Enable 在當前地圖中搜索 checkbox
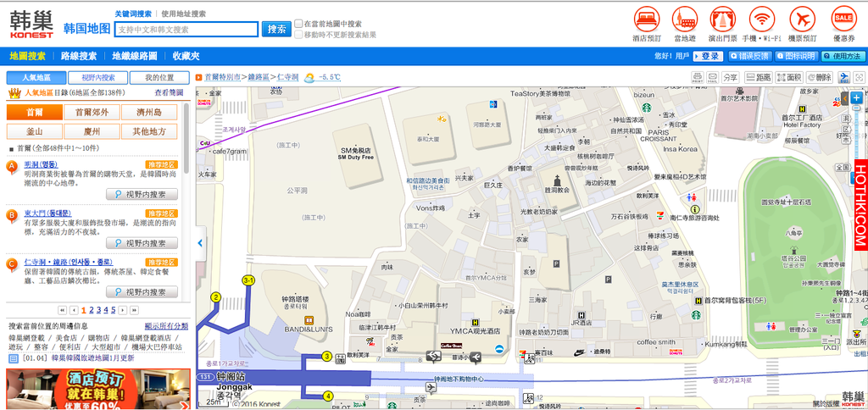Viewport: 868px width, 410px height. (299, 24)
